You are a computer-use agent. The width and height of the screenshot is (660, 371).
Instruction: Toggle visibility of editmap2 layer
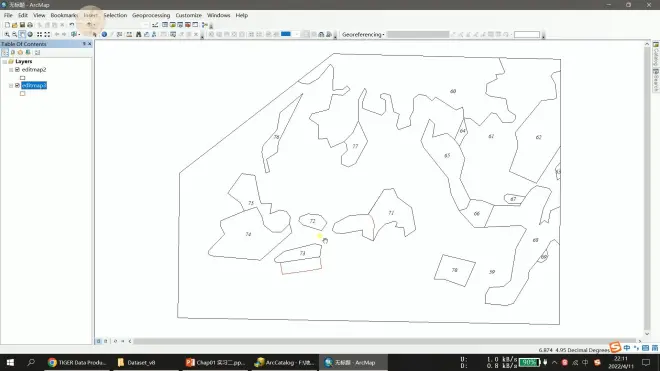tap(17, 69)
